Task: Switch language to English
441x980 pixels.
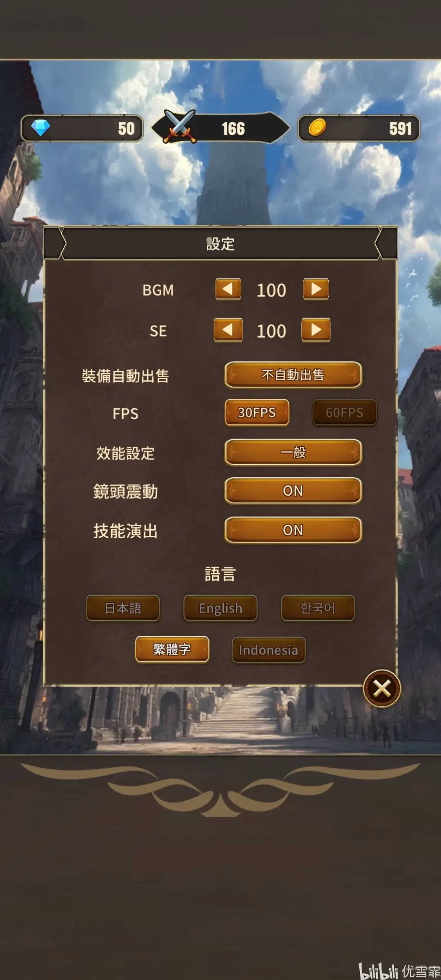Action: tap(220, 608)
